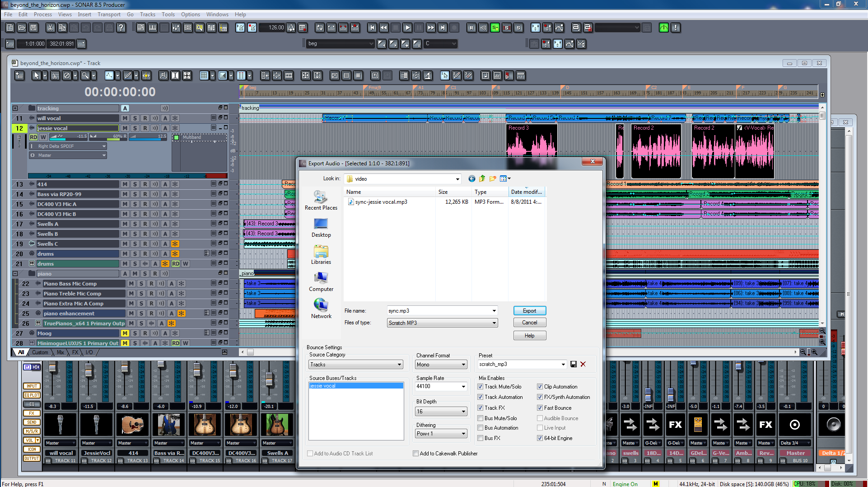Open the Recent Places shortcut
The height and width of the screenshot is (487, 868).
pos(321,200)
